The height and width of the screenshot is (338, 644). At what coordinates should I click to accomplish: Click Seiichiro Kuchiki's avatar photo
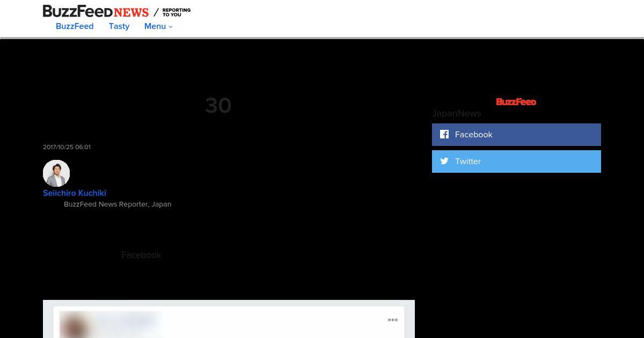(x=56, y=173)
